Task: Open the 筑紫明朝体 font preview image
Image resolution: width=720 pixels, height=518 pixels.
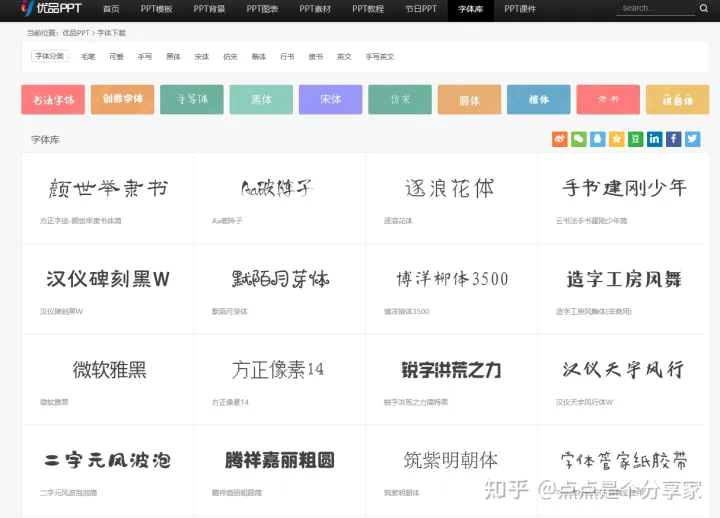Action: 450,460
